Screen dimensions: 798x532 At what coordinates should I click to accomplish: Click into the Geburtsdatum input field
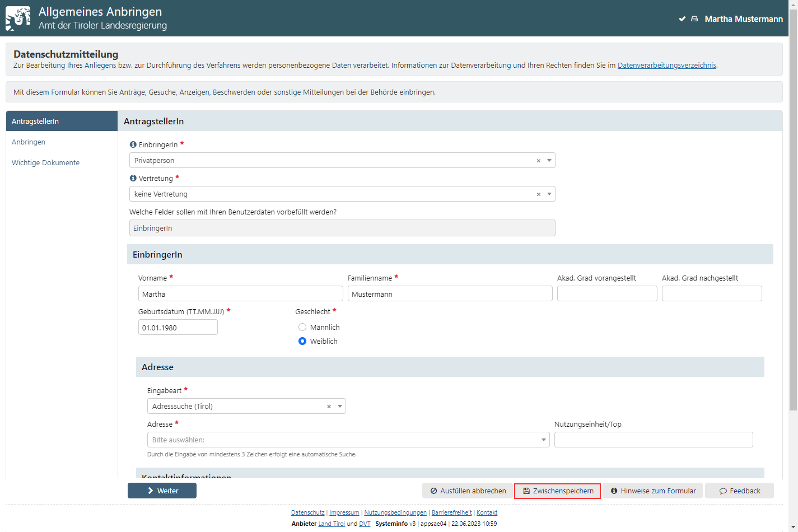click(178, 328)
